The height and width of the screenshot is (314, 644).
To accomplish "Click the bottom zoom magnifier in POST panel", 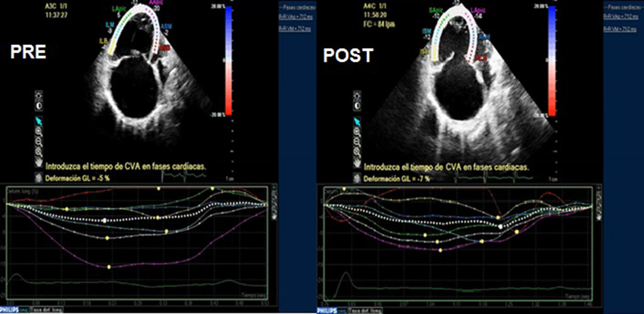I will [x=356, y=151].
